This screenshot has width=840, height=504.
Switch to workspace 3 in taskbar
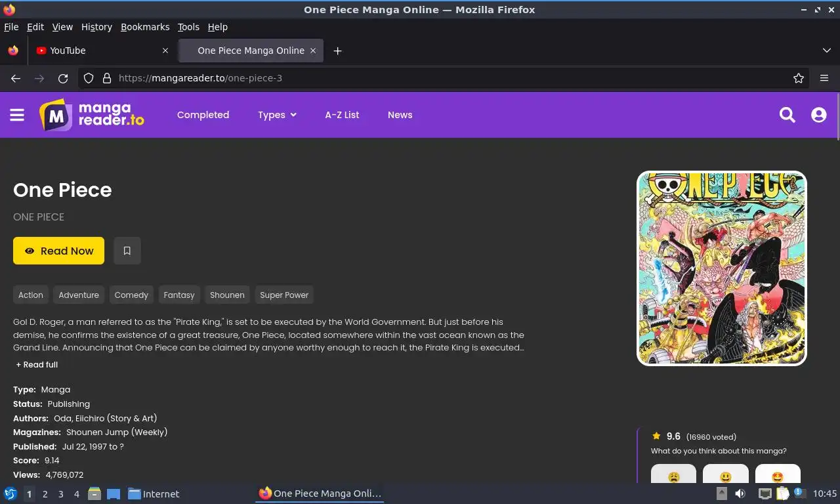(x=61, y=494)
